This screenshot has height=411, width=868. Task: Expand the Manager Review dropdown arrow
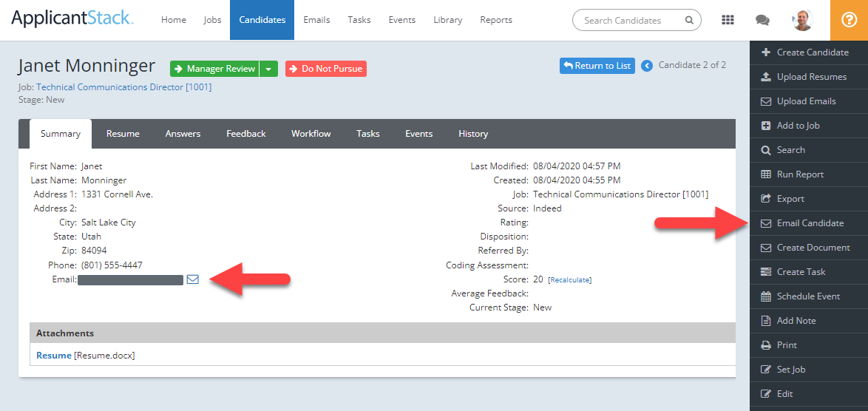coord(269,69)
